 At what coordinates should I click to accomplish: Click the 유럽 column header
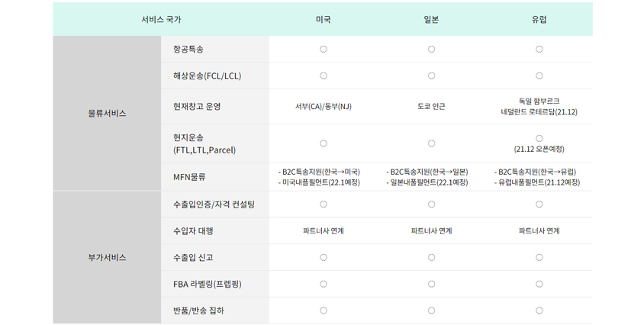click(539, 19)
